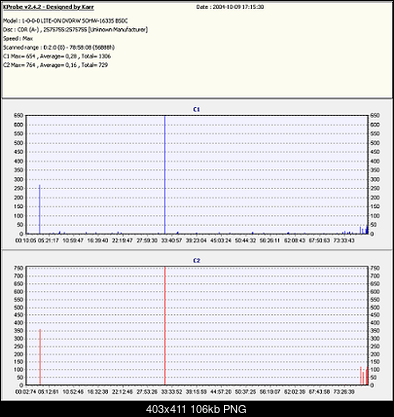Click the red spike reaching 350 in C2
The height and width of the screenshot is (417, 394).
pos(40,357)
